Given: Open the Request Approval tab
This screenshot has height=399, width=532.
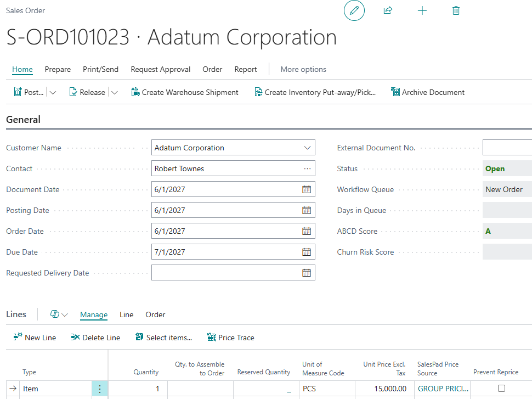Looking at the screenshot, I should [x=161, y=69].
